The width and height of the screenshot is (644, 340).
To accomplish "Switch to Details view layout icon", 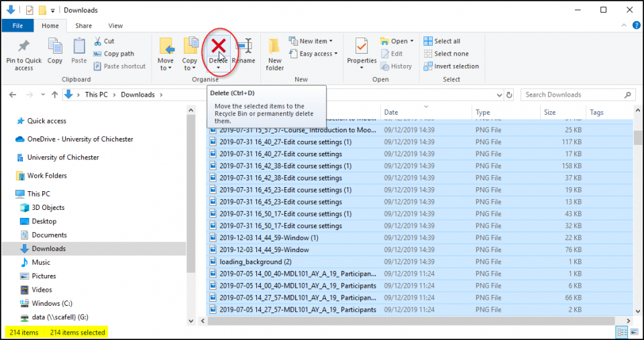I will click(622, 332).
